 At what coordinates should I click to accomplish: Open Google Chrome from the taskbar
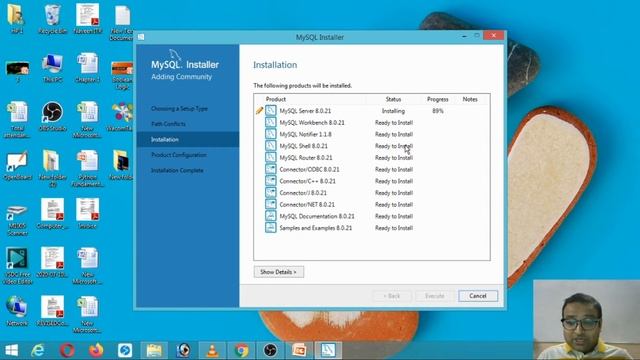241,350
